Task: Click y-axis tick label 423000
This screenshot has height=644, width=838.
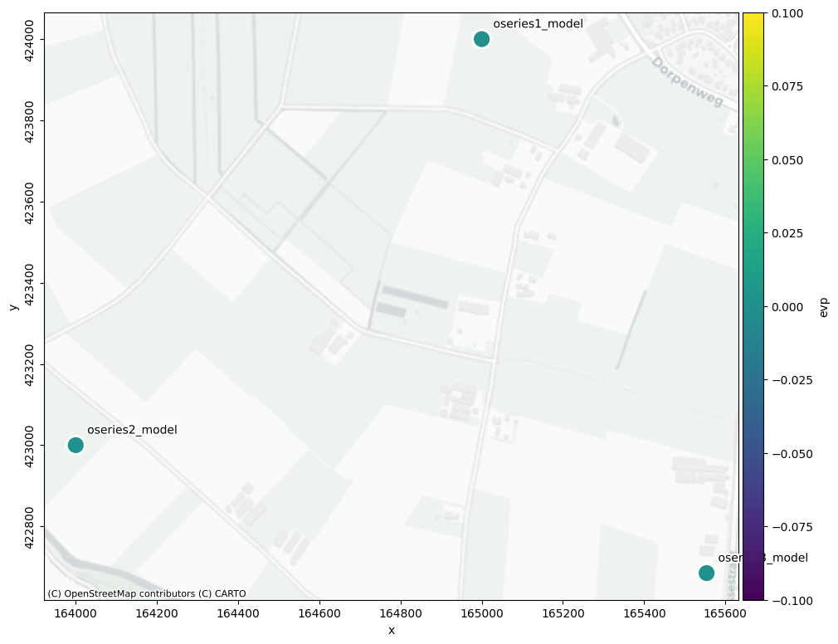Action: point(29,446)
